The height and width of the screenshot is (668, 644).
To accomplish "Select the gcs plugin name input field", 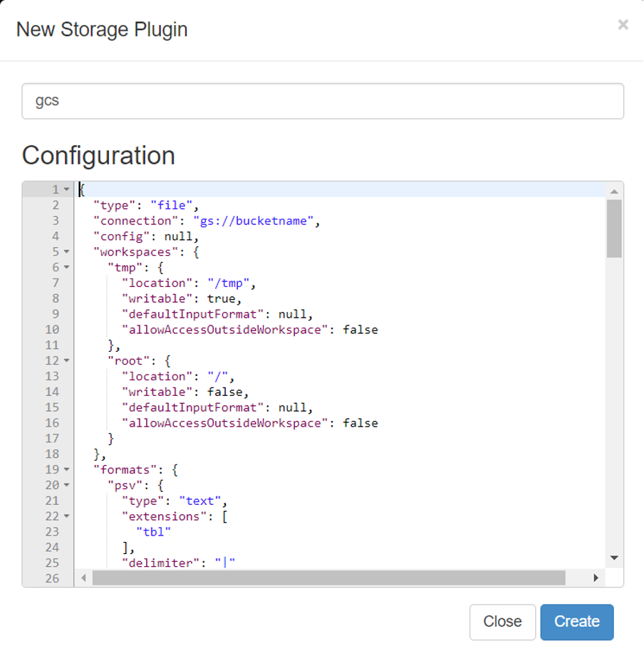I will coord(321,100).
